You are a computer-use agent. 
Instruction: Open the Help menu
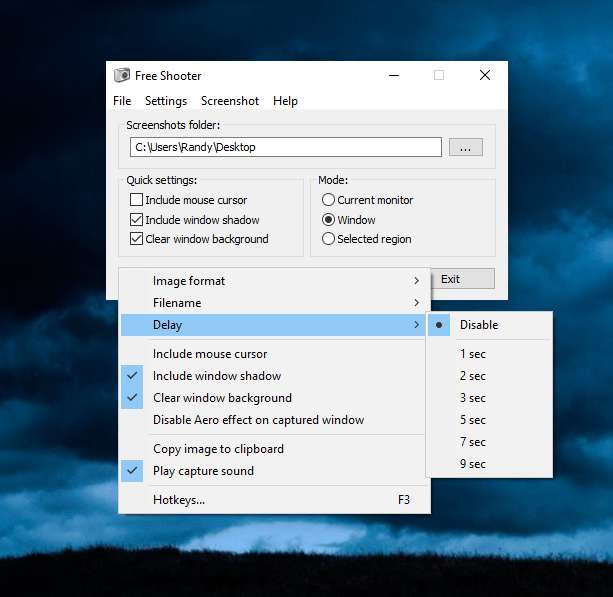[x=285, y=101]
